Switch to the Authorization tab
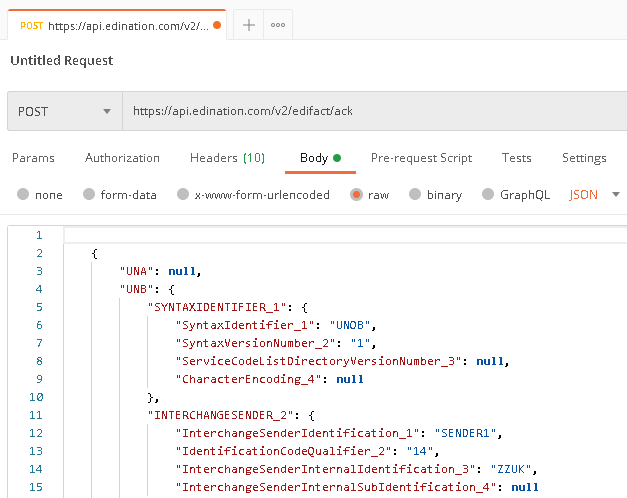Image resolution: width=627 pixels, height=498 pixels. pos(122,158)
